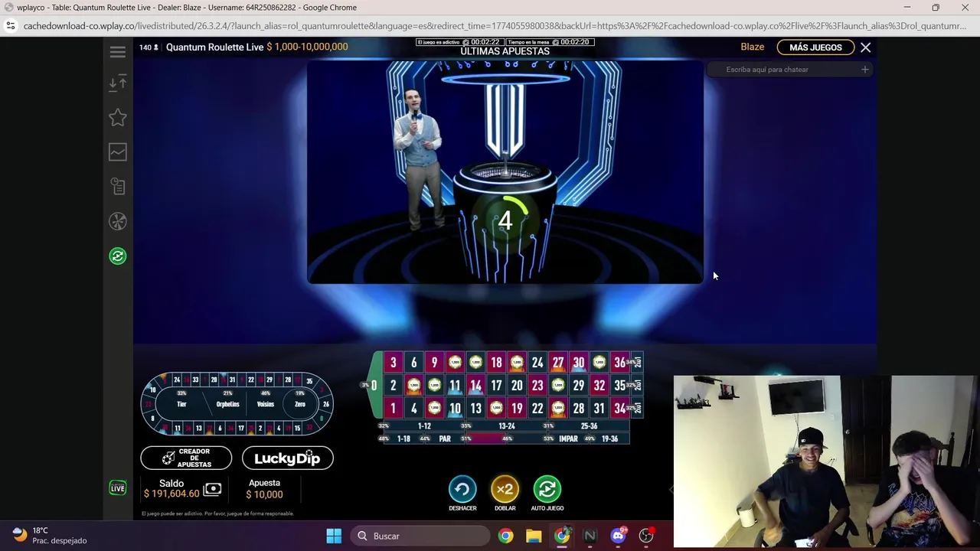The image size is (980, 551).
Task: Bet on number 3 on the table
Action: [393, 363]
